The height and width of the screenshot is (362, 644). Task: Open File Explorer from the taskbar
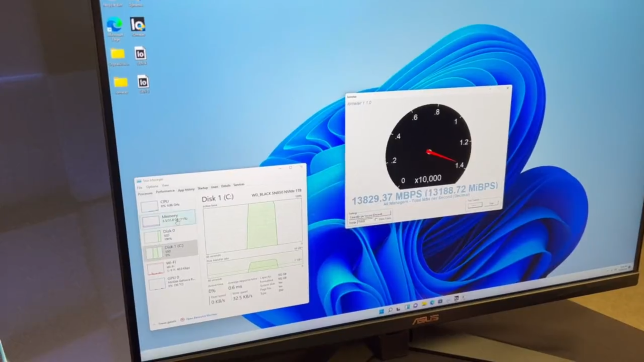tap(424, 304)
